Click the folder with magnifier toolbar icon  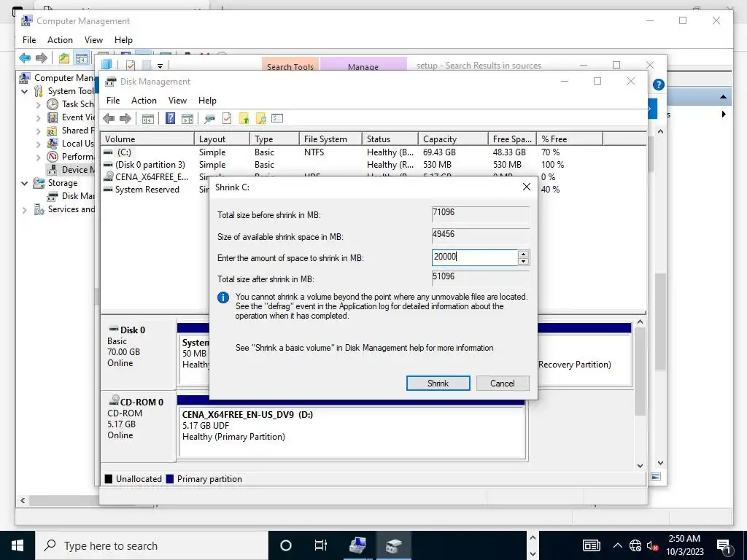tap(260, 119)
